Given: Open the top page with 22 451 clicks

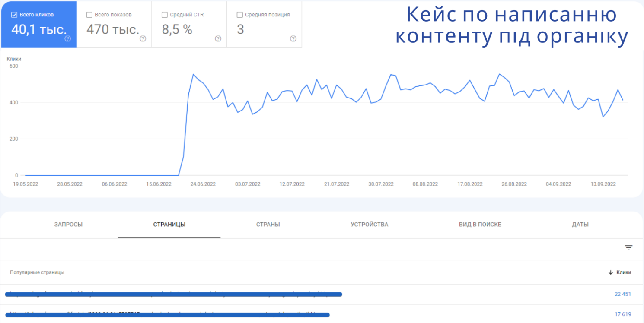Looking at the screenshot, I should tap(173, 294).
